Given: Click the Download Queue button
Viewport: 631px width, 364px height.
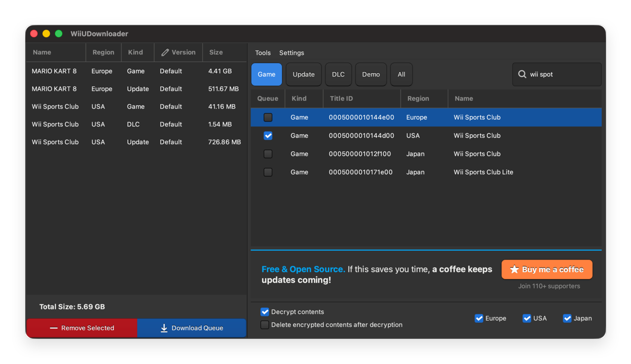Looking at the screenshot, I should coord(192,328).
